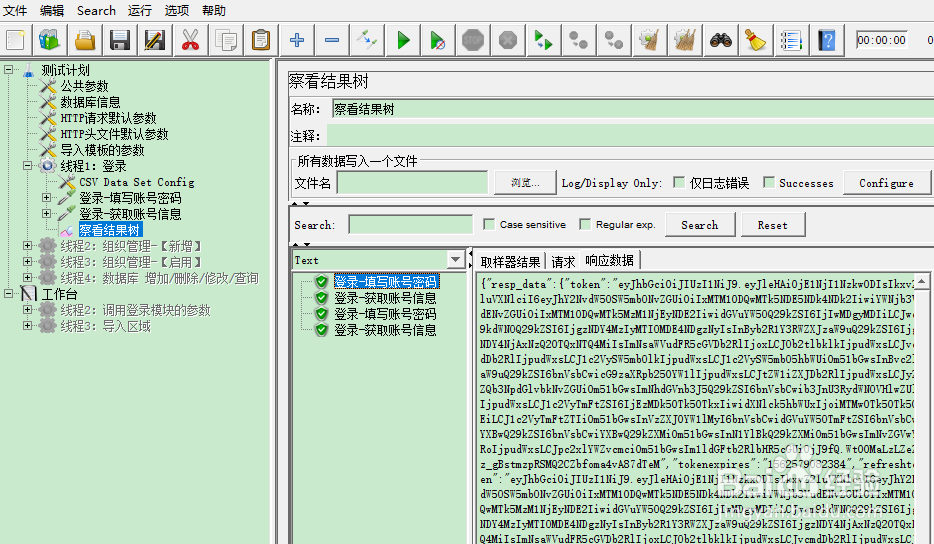Select CSV Data Set Config element
The image size is (934, 544).
137,182
